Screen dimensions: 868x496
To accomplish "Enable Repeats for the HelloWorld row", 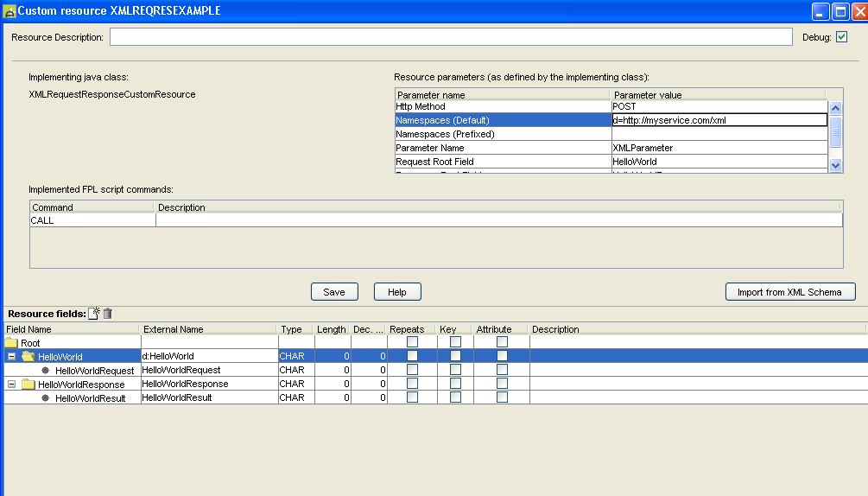I will click(x=412, y=356).
